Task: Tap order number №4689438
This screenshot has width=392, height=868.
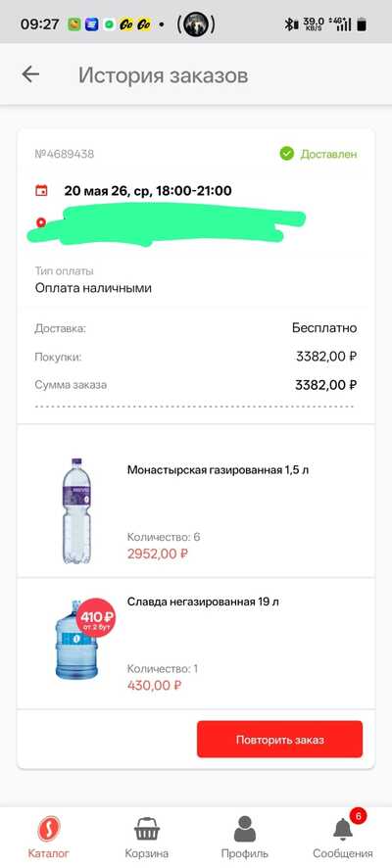Action: point(65,154)
